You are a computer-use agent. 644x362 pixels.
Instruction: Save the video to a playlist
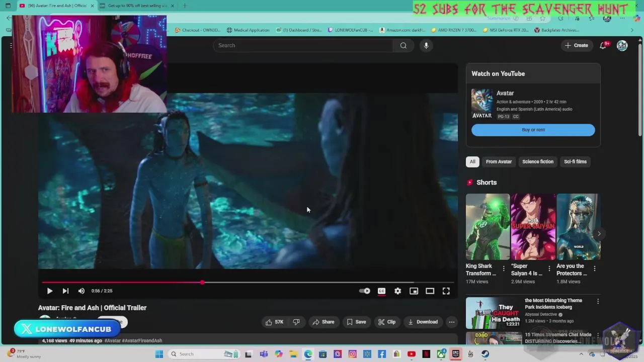[x=356, y=322]
